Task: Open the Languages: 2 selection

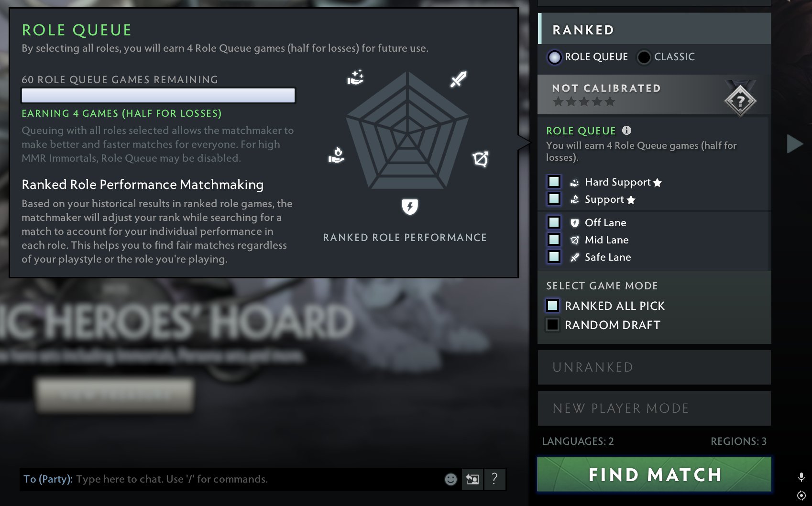Action: 578,441
